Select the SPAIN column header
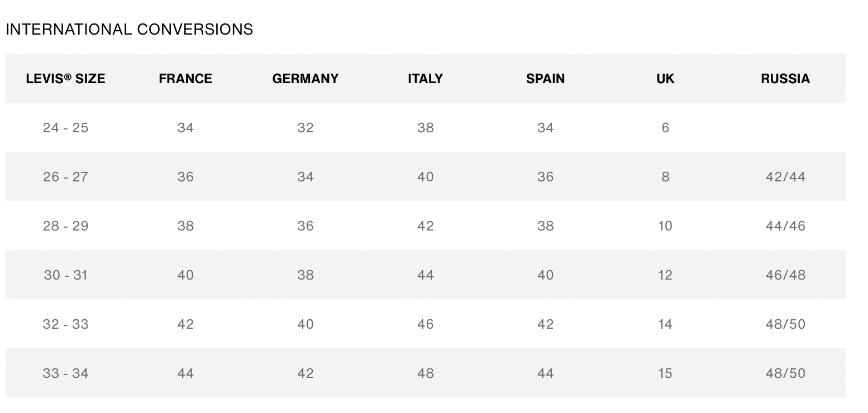The image size is (868, 413). (x=545, y=79)
